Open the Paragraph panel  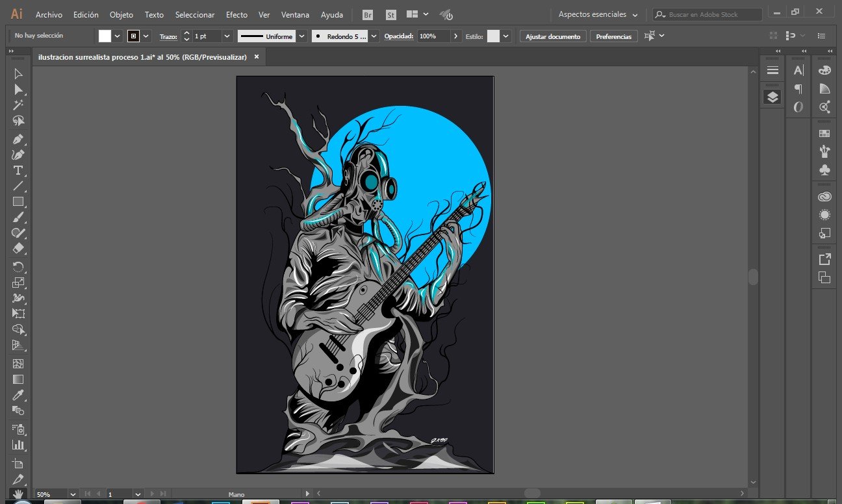pyautogui.click(x=798, y=89)
